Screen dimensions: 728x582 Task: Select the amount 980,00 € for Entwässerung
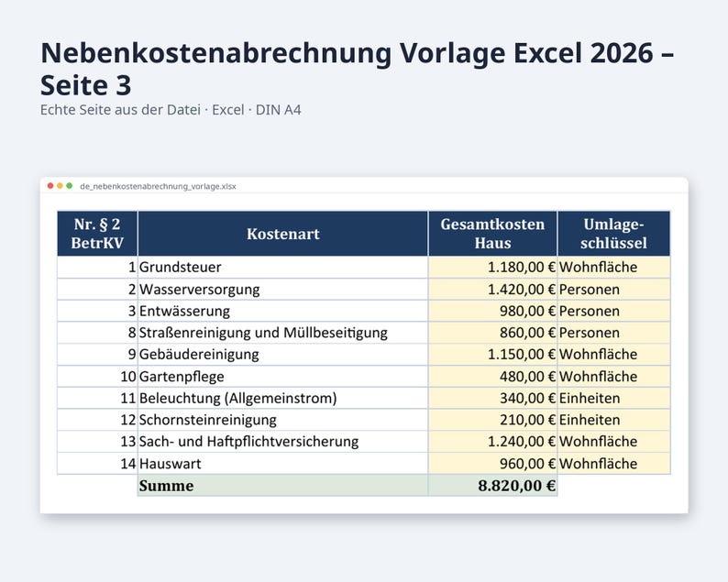pyautogui.click(x=492, y=311)
